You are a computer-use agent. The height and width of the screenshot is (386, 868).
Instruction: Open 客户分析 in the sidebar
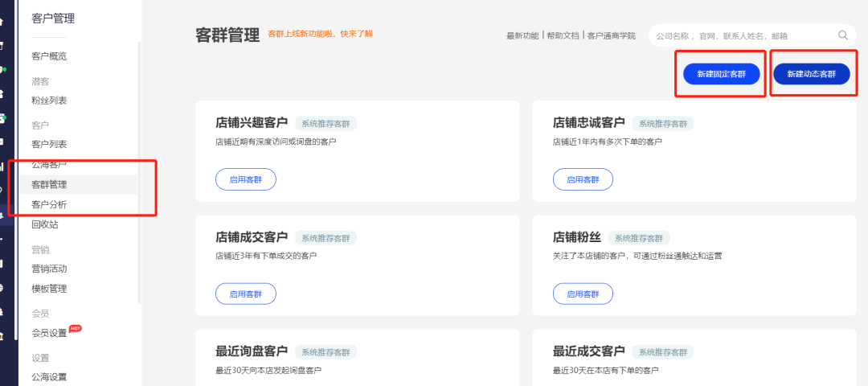49,205
